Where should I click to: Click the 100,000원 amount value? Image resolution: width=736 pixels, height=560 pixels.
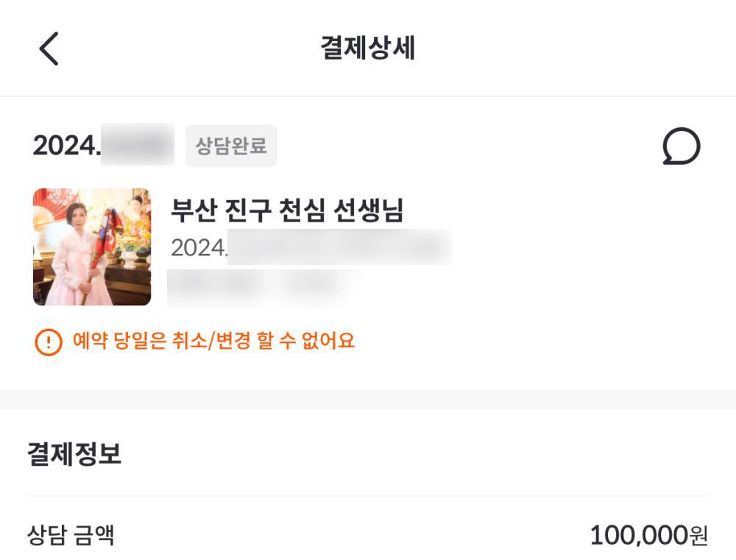(x=648, y=536)
